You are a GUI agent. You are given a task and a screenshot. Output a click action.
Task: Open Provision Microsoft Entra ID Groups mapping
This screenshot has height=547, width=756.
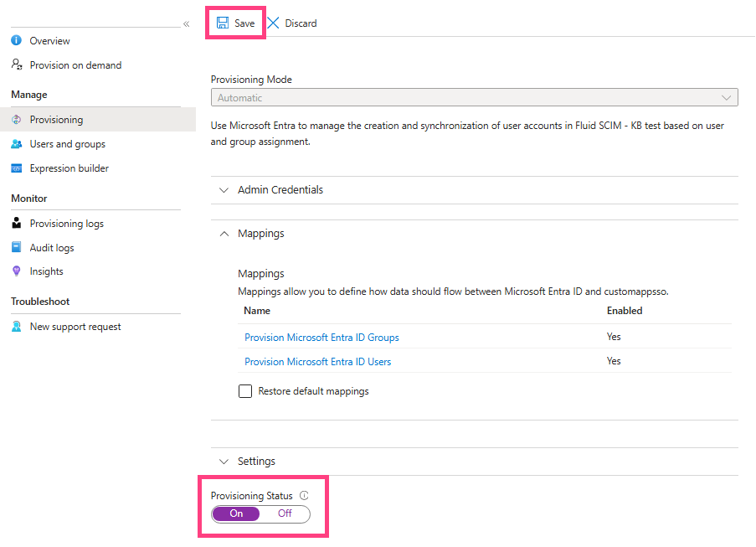pos(321,338)
